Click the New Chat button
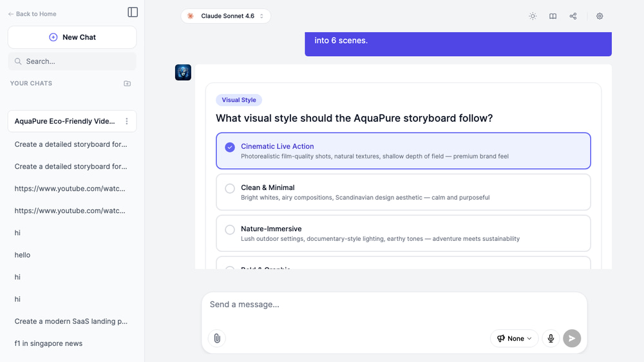This screenshot has height=362, width=644. (x=72, y=37)
